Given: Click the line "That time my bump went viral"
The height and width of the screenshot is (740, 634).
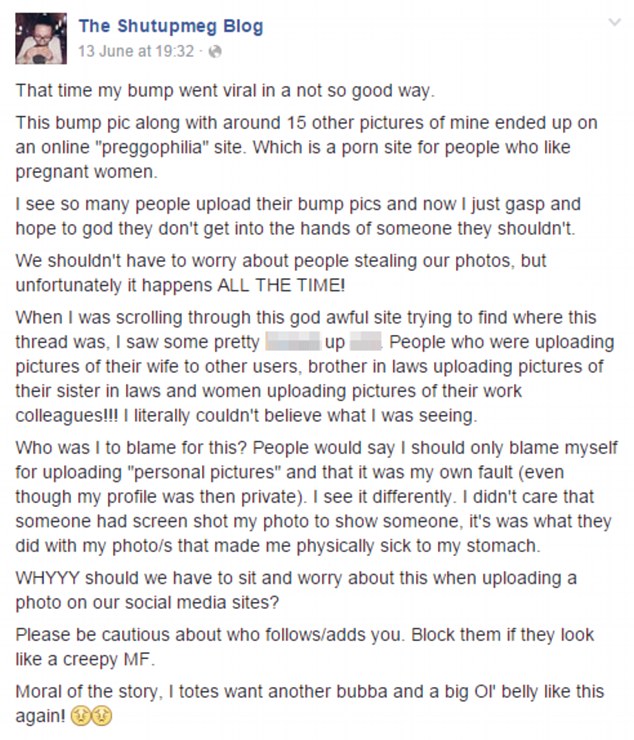Looking at the screenshot, I should tap(225, 90).
